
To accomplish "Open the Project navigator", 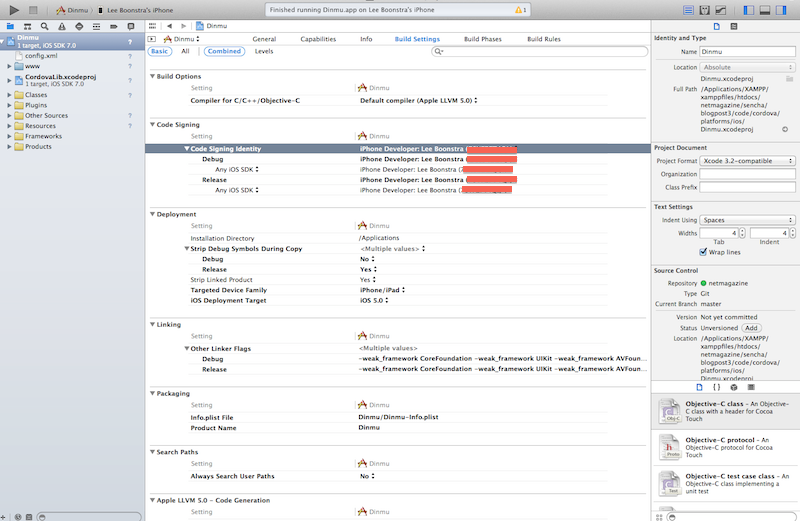I will click(x=10, y=26).
